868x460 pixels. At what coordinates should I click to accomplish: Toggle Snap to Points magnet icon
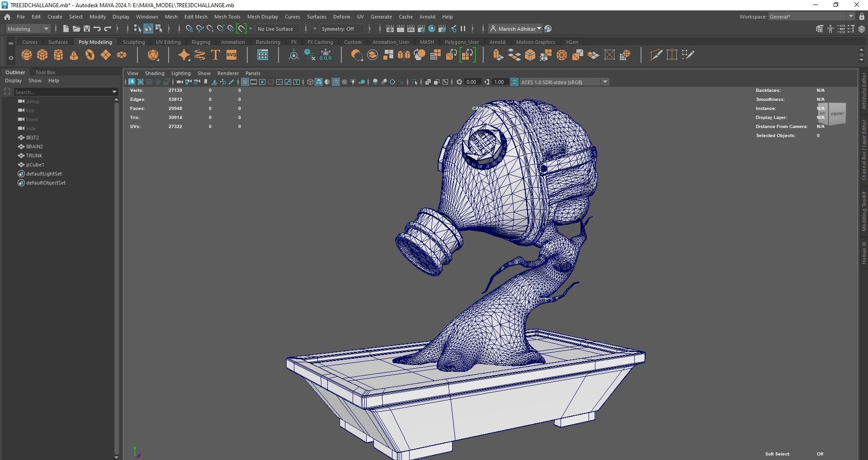click(x=210, y=29)
